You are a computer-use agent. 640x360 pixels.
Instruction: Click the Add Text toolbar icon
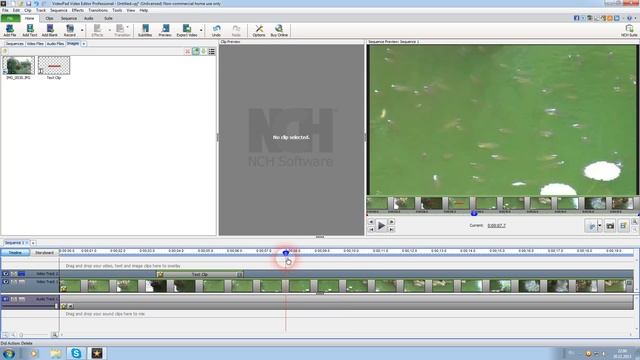click(29, 30)
